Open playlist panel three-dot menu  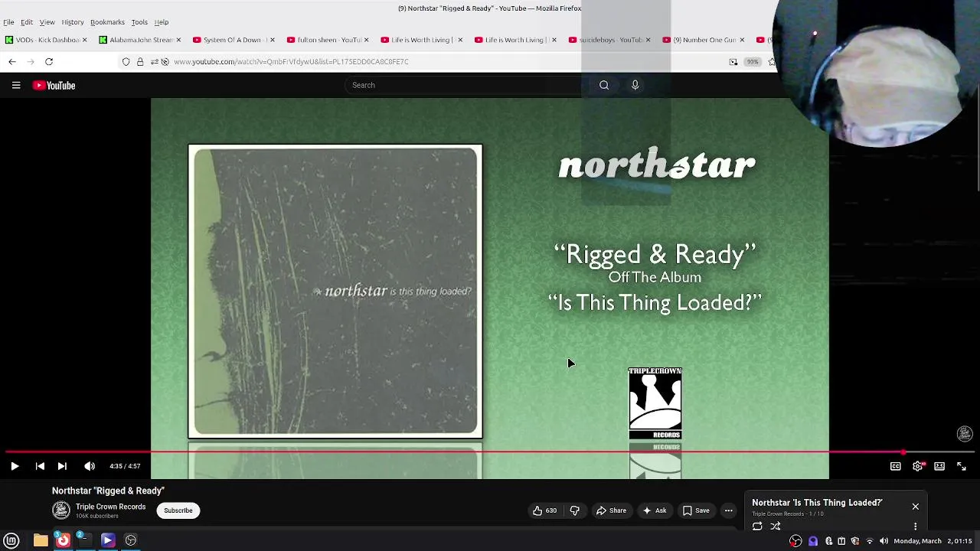pyautogui.click(x=915, y=527)
